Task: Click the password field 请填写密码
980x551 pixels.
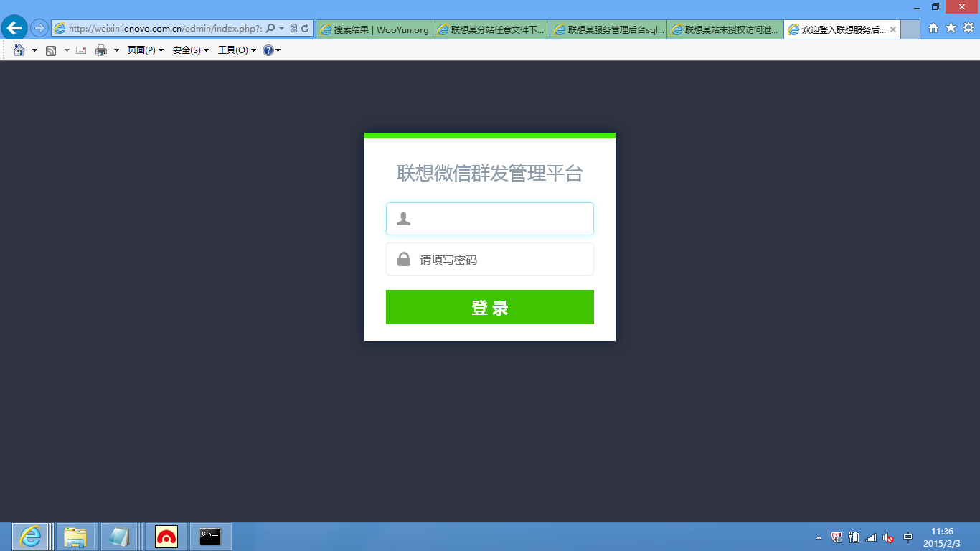Action: point(490,259)
